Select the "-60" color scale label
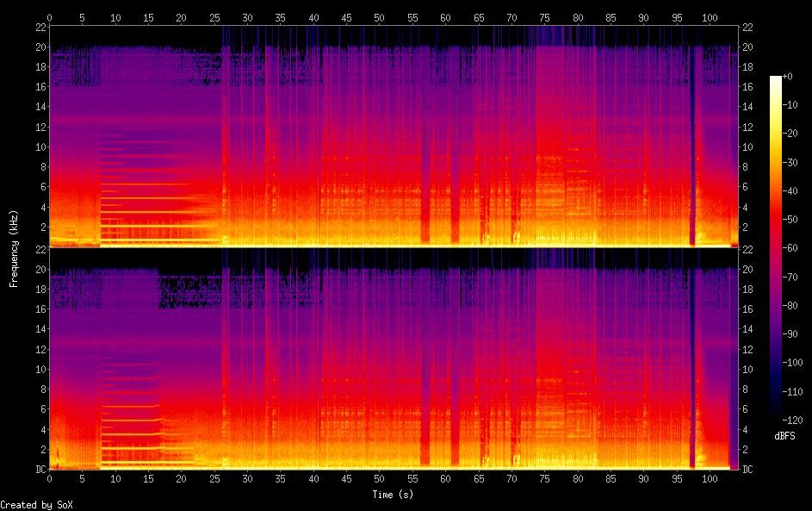 [790, 248]
